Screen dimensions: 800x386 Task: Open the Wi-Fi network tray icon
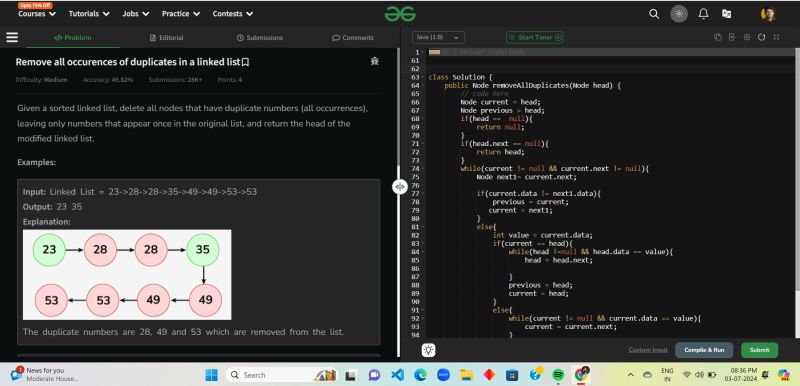(687, 375)
